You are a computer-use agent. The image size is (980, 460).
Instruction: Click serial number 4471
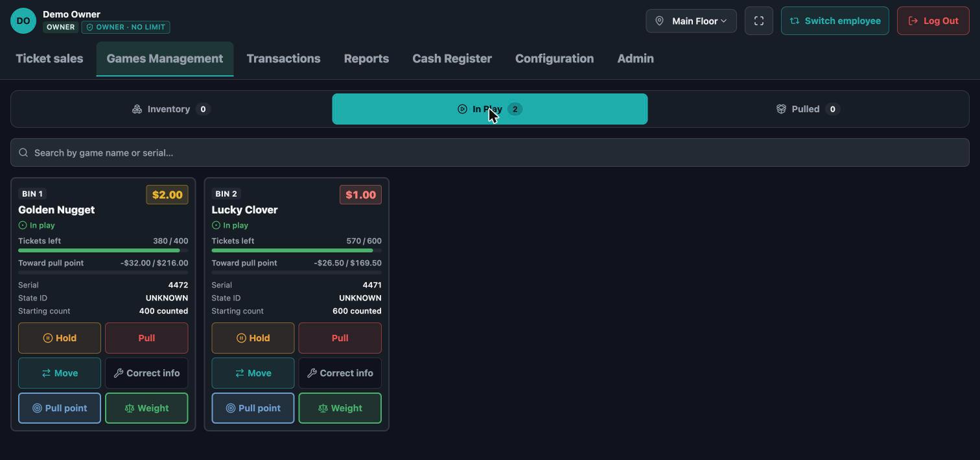pos(371,285)
